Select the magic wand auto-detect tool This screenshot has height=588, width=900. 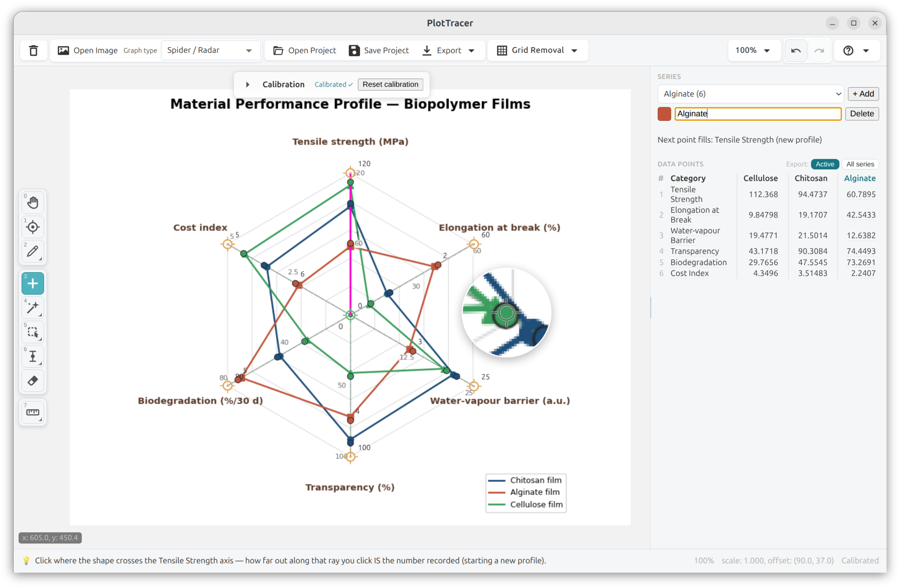[32, 308]
